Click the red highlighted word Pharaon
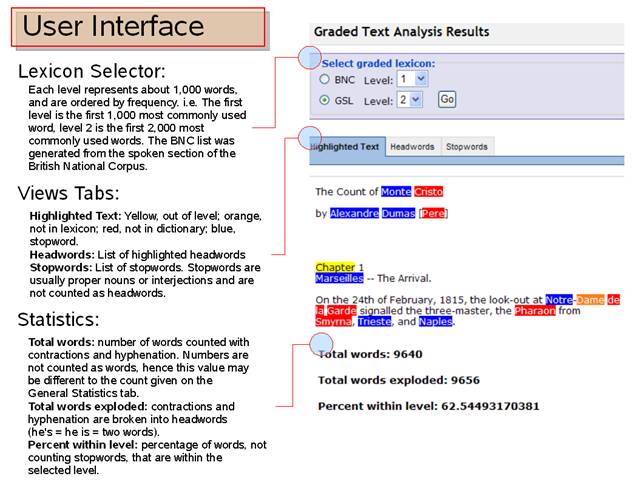The image size is (642, 482). tap(535, 310)
